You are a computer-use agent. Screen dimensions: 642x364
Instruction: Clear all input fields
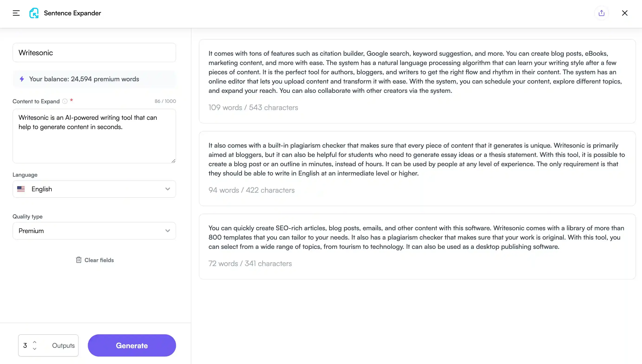pyautogui.click(x=98, y=260)
